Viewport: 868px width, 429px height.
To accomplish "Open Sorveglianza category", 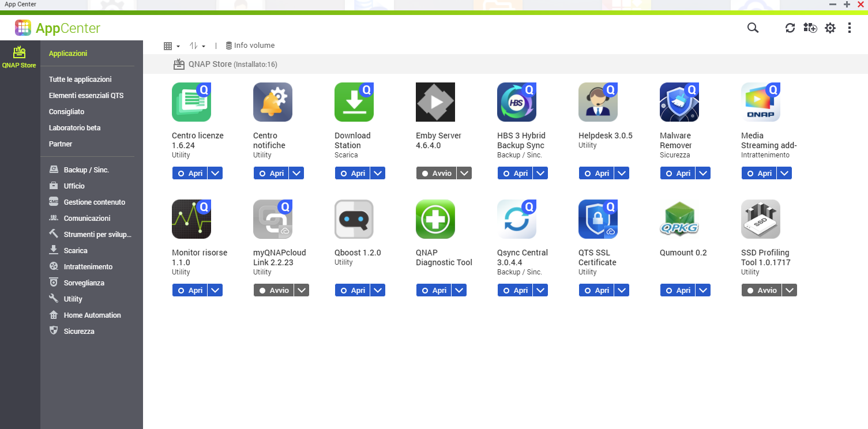I will click(77, 283).
